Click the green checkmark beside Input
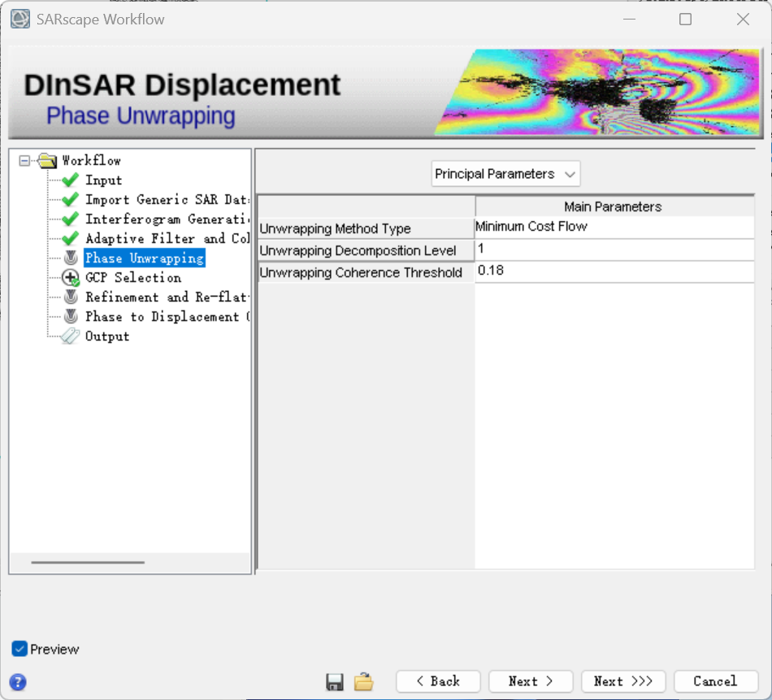772x700 pixels. tap(71, 180)
